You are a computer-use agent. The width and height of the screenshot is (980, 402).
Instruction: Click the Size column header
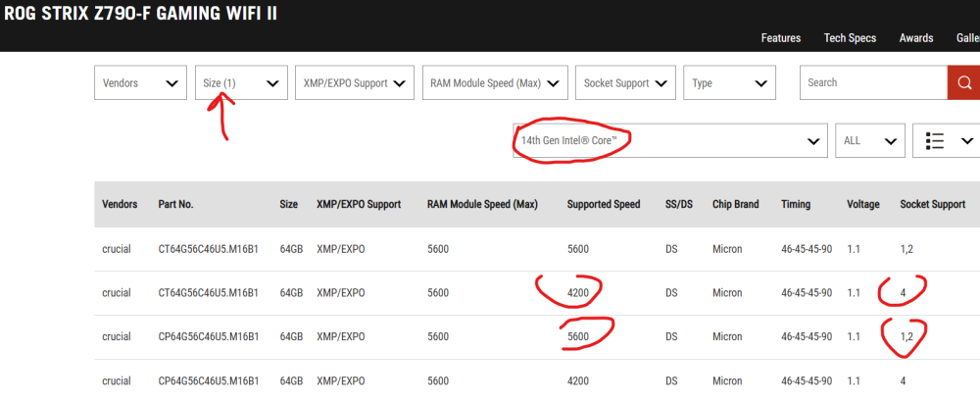(x=289, y=205)
